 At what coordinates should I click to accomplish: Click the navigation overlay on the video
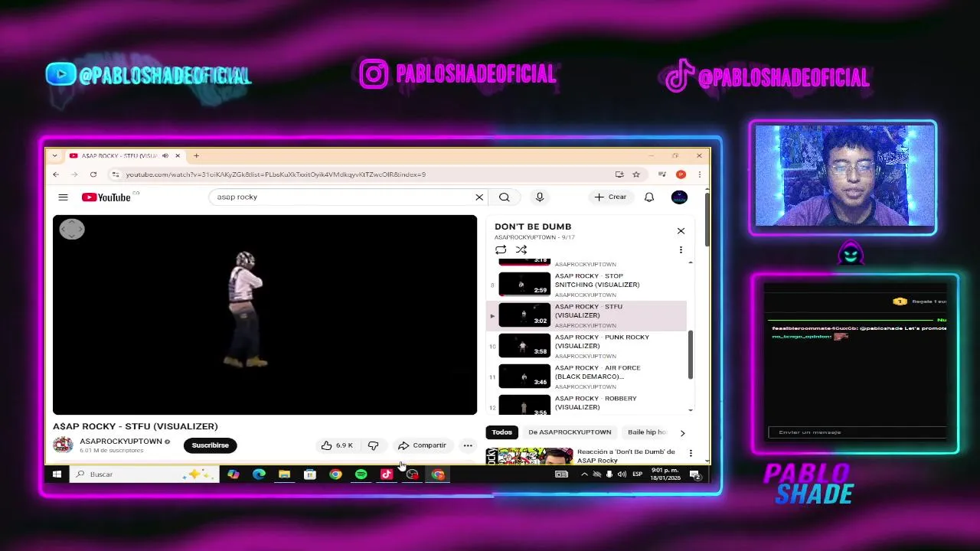pyautogui.click(x=72, y=229)
